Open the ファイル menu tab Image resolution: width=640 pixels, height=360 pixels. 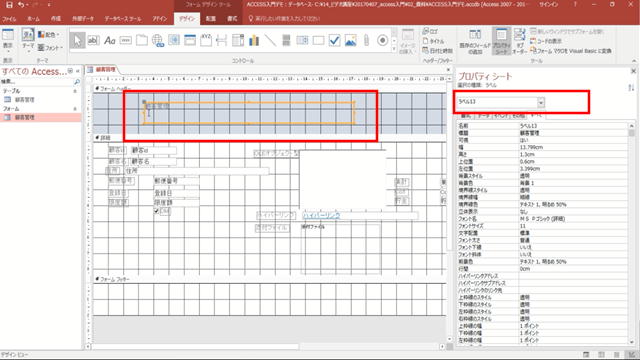9,19
